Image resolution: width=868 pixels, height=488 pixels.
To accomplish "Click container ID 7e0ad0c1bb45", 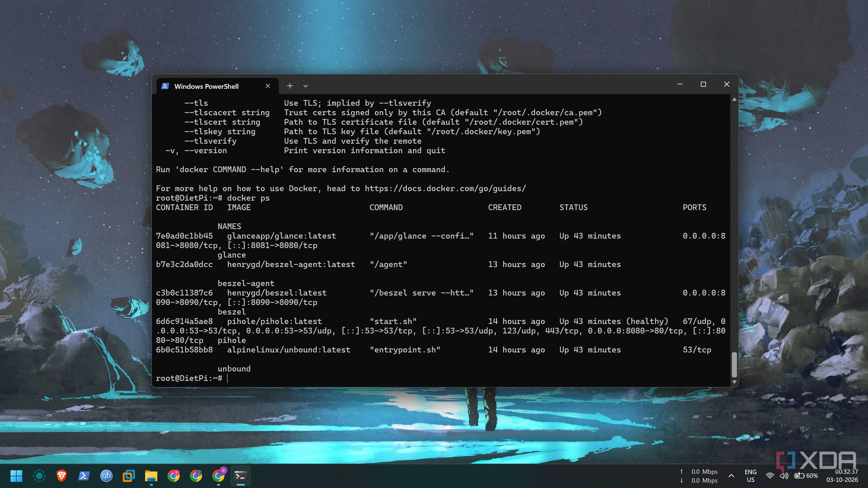I will tap(184, 236).
